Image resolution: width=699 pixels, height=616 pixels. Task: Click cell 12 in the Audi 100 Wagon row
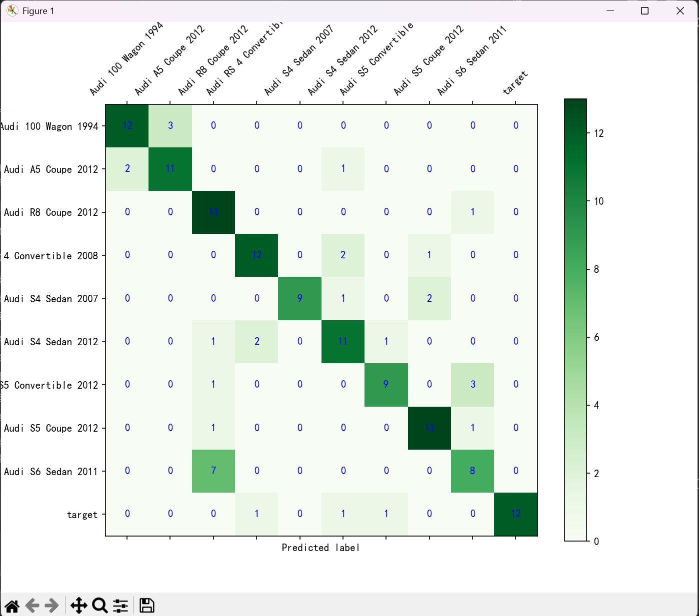pos(127,125)
